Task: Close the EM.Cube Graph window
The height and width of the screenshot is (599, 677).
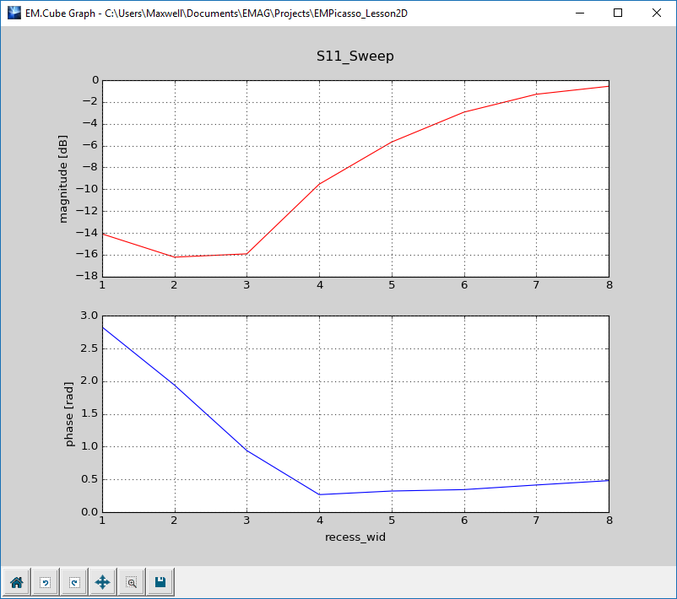Action: click(x=656, y=13)
